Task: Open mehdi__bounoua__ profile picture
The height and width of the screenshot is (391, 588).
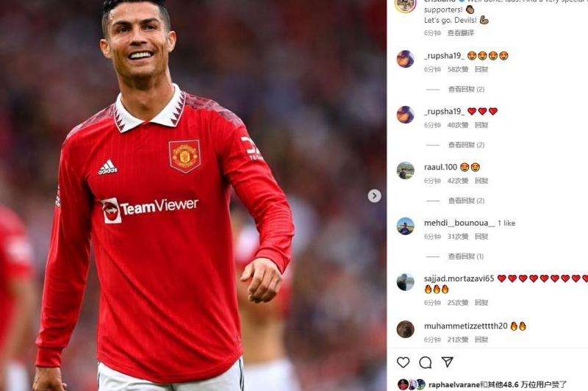Action: 406,226
